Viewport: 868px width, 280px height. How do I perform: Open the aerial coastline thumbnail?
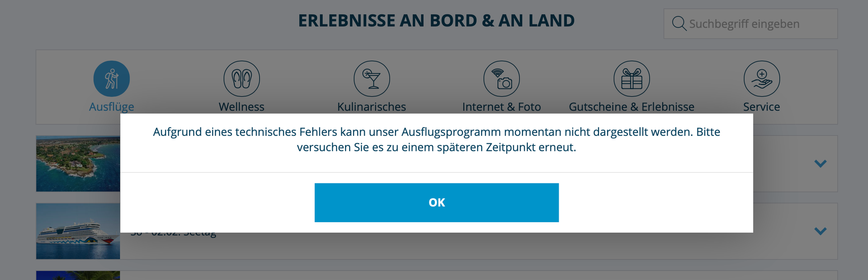click(x=78, y=163)
